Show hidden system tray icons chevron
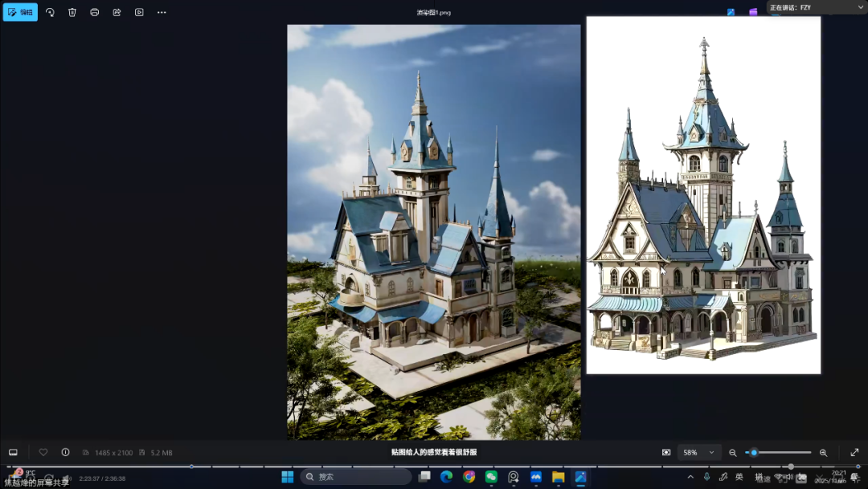This screenshot has height=489, width=868. [690, 477]
